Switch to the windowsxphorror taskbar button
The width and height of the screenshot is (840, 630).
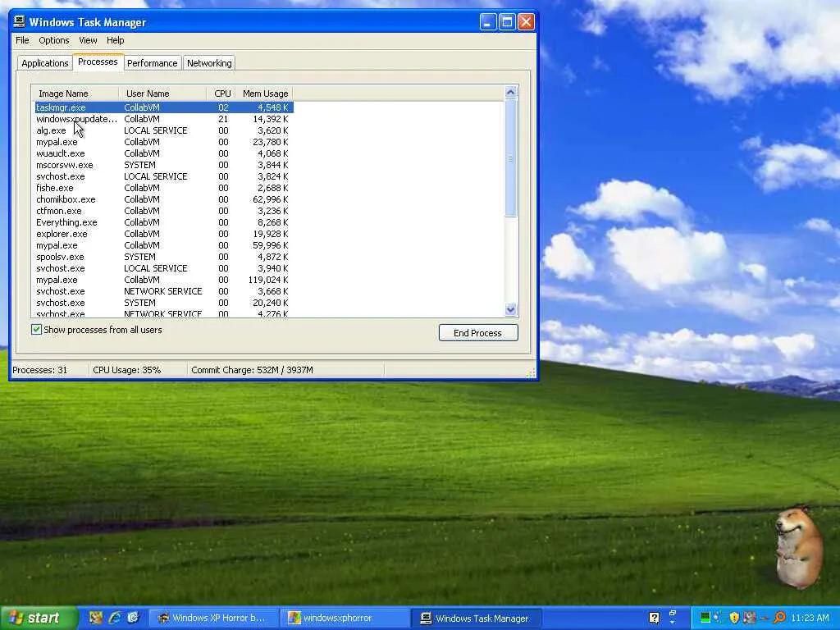pyautogui.click(x=345, y=619)
